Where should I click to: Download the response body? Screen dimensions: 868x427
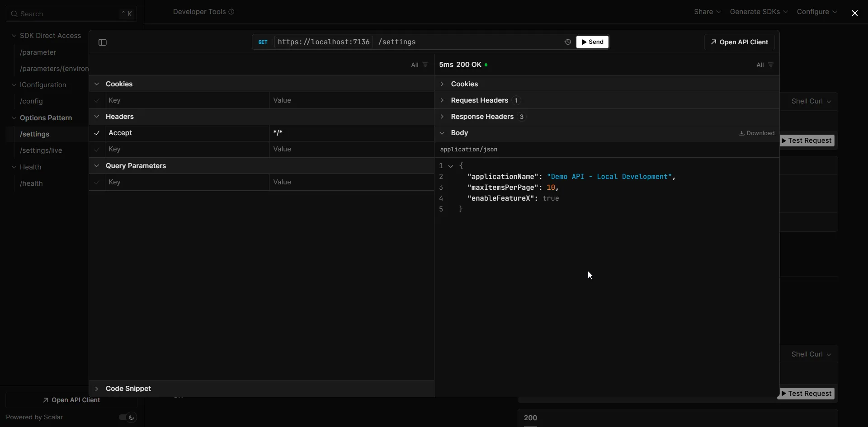click(755, 133)
